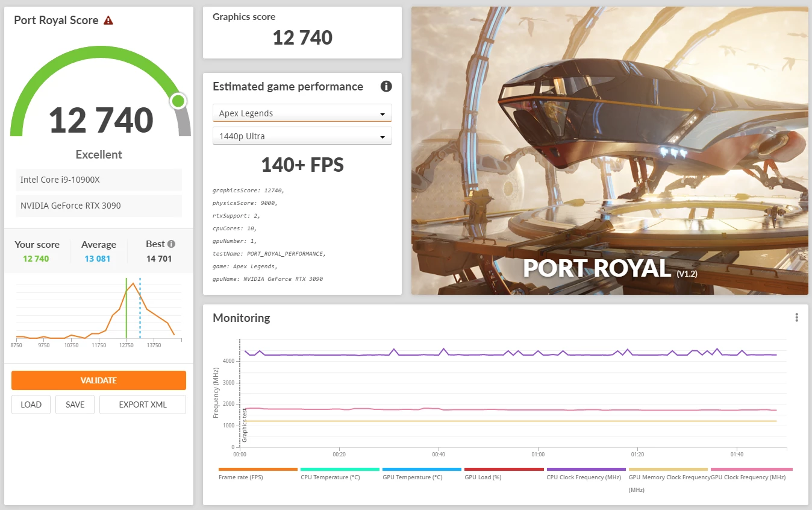The width and height of the screenshot is (812, 510).
Task: Click the orange VALIDATE button
Action: (x=99, y=380)
